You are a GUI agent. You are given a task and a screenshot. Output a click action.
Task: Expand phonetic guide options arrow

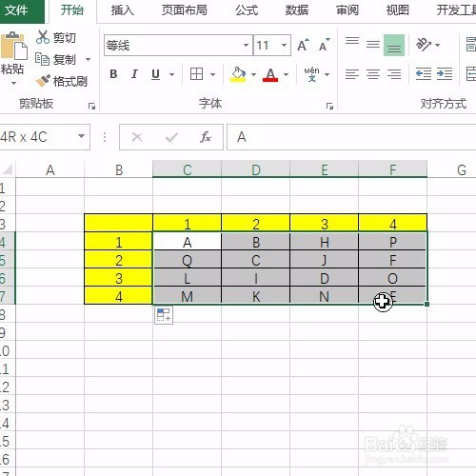click(x=327, y=74)
